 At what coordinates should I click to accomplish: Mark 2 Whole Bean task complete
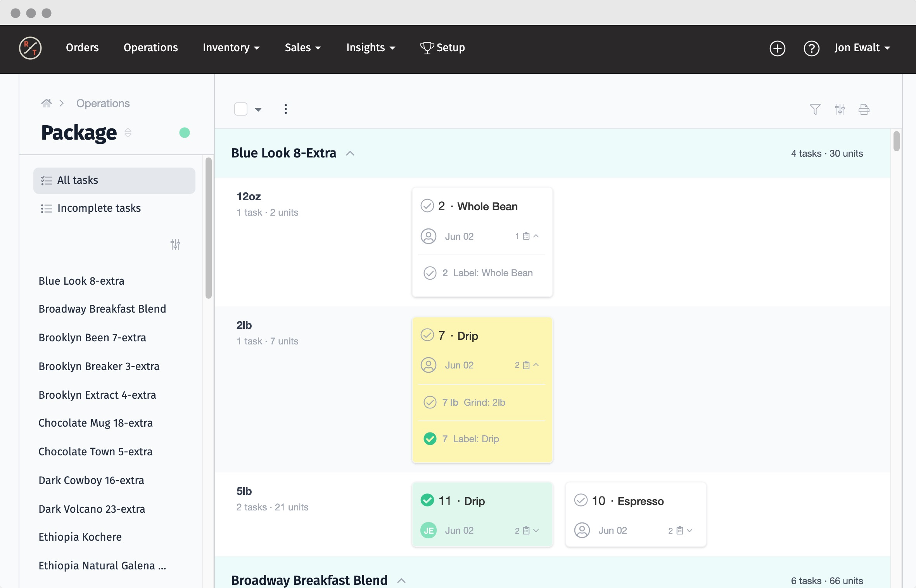point(427,206)
